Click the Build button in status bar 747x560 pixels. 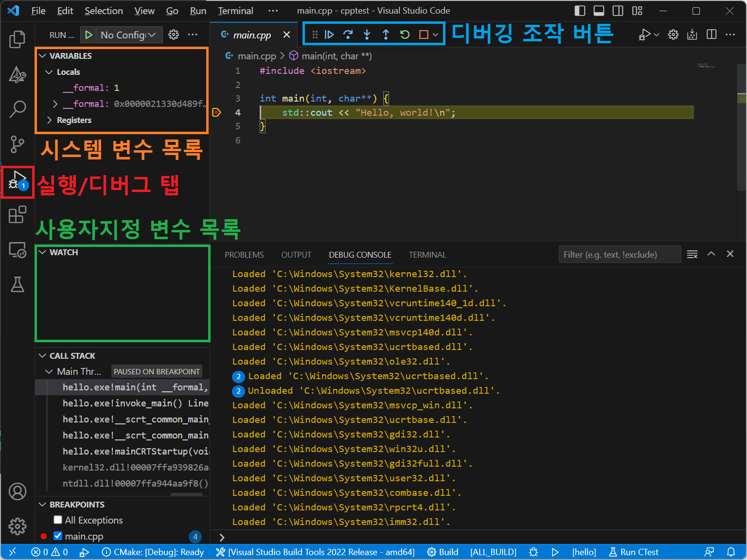pos(443,552)
